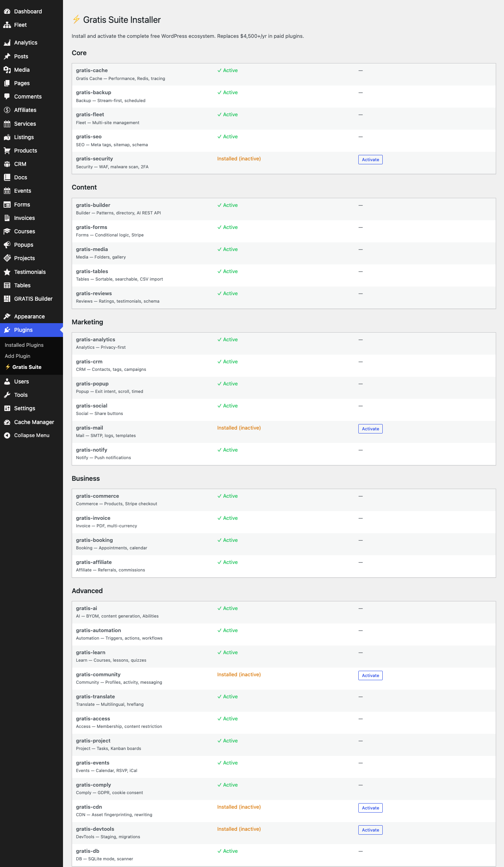Screen dimensions: 504x867
Task: Open the Cache Manager menu label
Action: 34,422
